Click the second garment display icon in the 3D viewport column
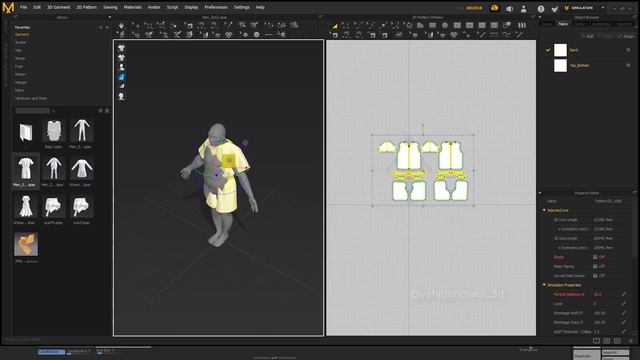Image resolution: width=640 pixels, height=360 pixels. [121, 58]
